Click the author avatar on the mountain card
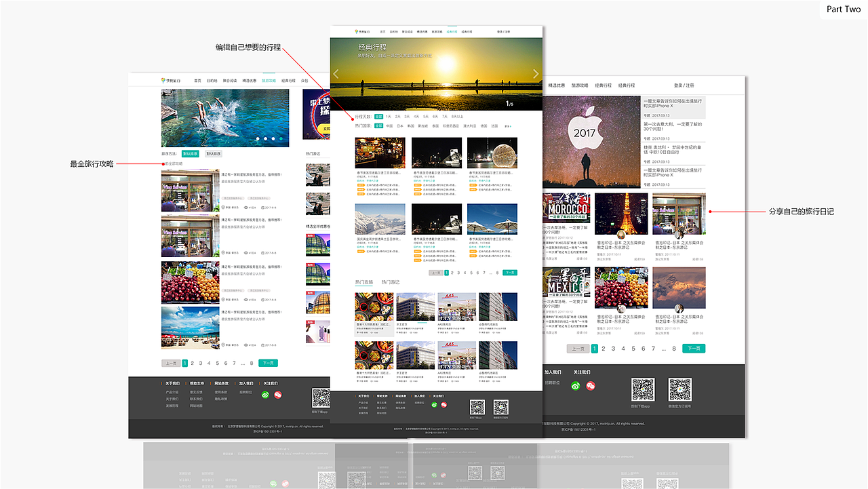The width and height of the screenshot is (868, 489). (x=679, y=309)
